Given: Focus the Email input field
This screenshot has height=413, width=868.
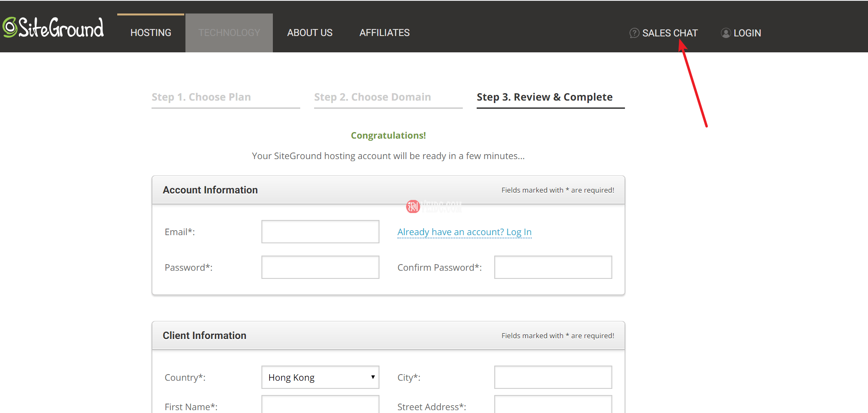Looking at the screenshot, I should pyautogui.click(x=320, y=232).
